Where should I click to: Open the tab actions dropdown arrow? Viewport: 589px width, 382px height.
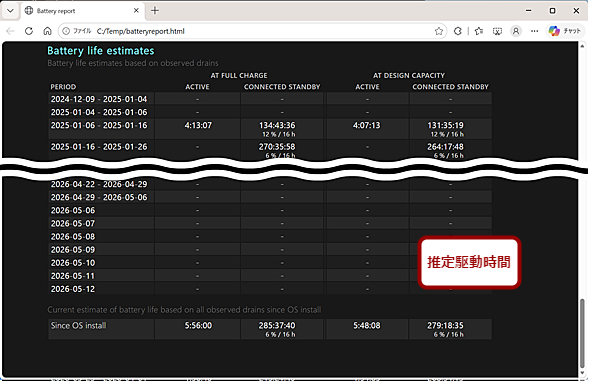coord(10,11)
